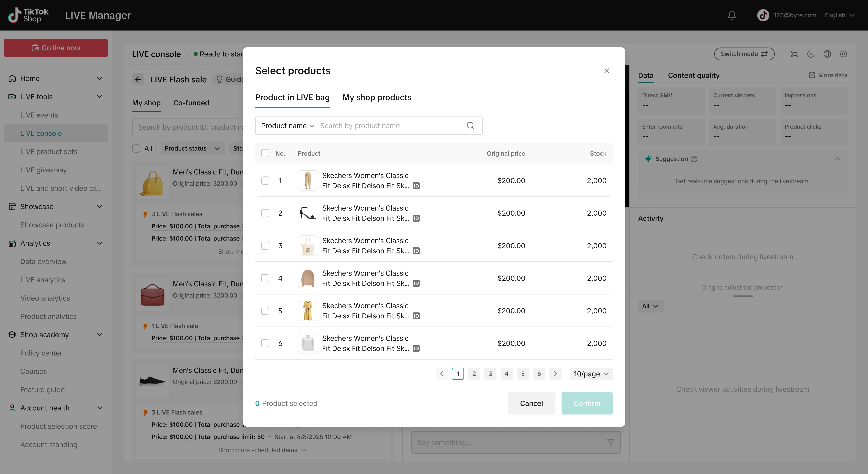Viewport: 868px width, 474px height.
Task: Click the notification bell icon
Action: click(731, 15)
